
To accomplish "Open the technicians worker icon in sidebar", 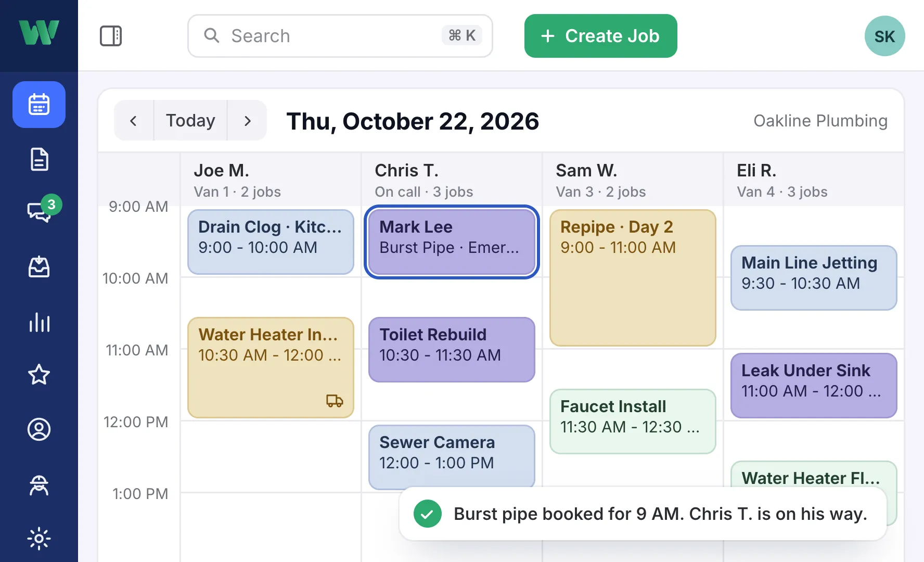I will 39,485.
